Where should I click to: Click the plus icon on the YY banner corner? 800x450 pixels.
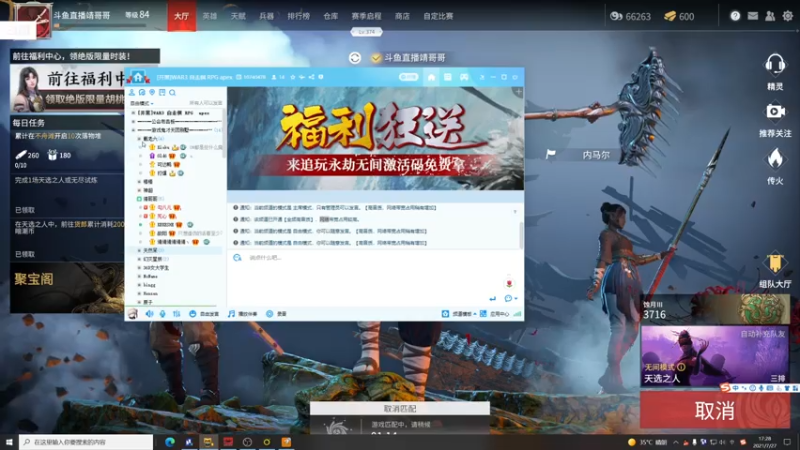(x=518, y=92)
